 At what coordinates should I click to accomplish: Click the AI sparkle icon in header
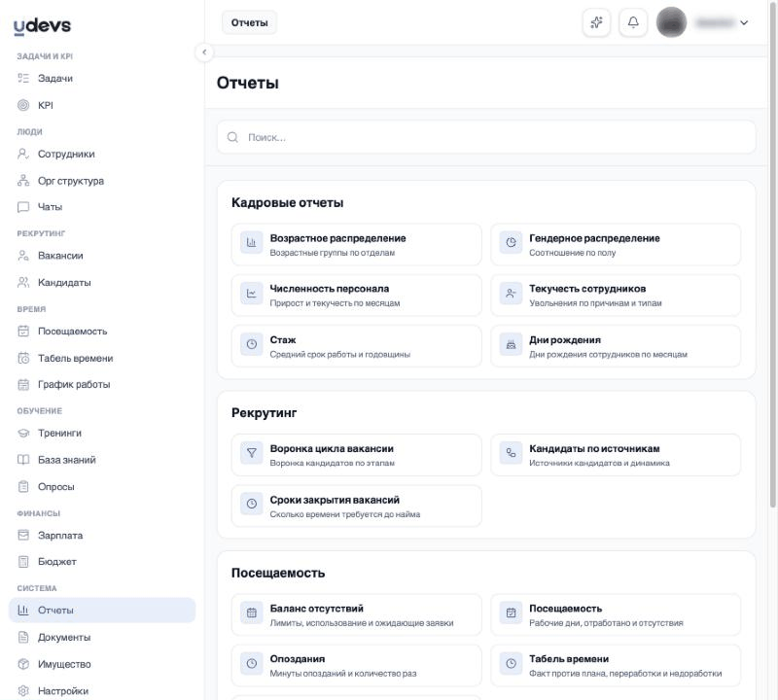pos(596,22)
